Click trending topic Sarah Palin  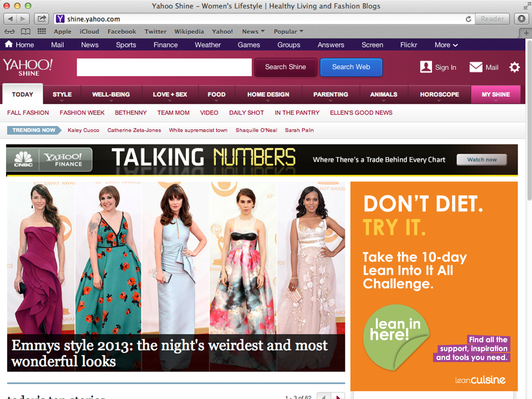pyautogui.click(x=299, y=130)
